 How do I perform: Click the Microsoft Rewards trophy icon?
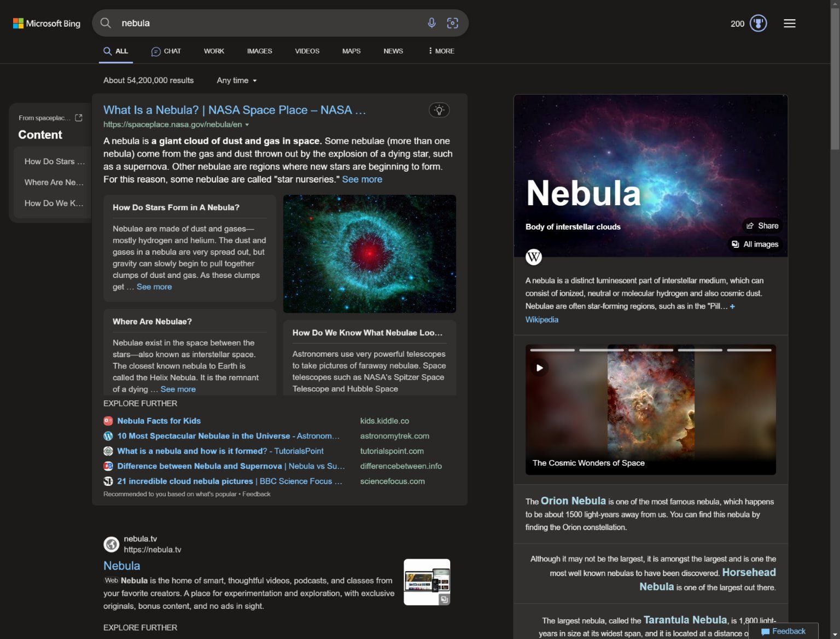(x=758, y=24)
